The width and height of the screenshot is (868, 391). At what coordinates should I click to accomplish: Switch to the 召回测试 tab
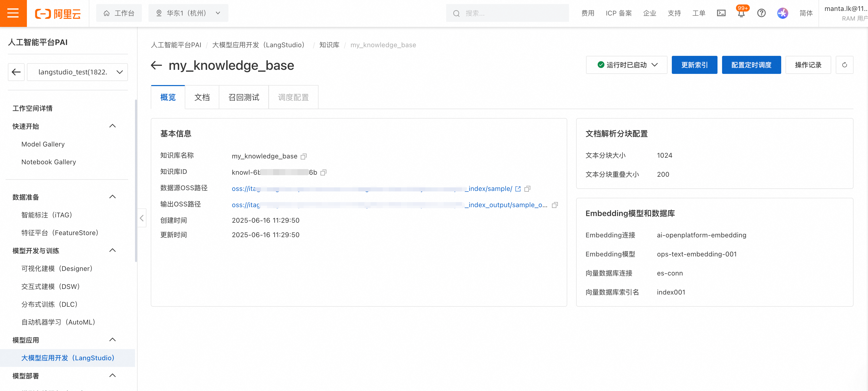244,97
